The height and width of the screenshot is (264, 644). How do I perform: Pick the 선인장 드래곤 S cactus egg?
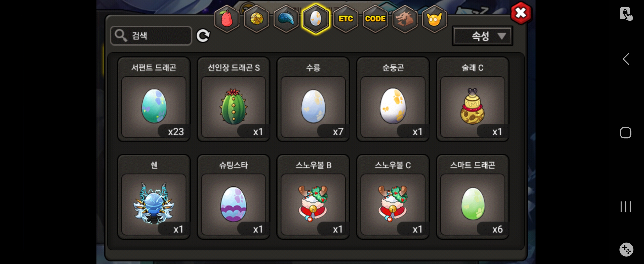[233, 99]
